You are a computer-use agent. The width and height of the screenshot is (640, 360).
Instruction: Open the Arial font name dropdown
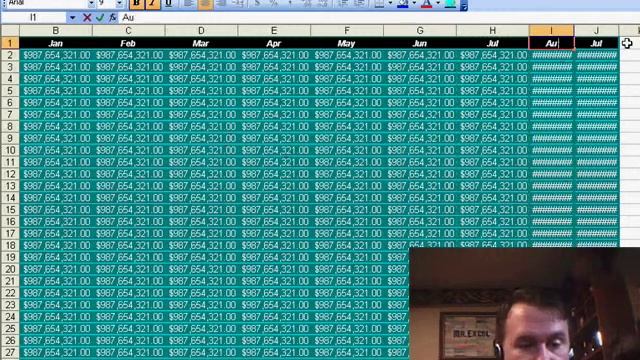pos(91,3)
